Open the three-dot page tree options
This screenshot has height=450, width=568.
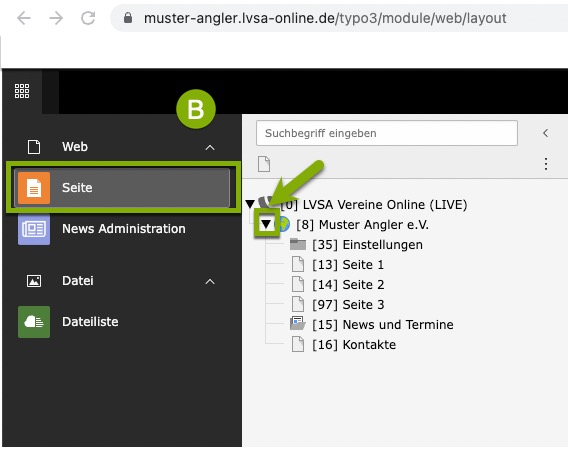tap(546, 164)
